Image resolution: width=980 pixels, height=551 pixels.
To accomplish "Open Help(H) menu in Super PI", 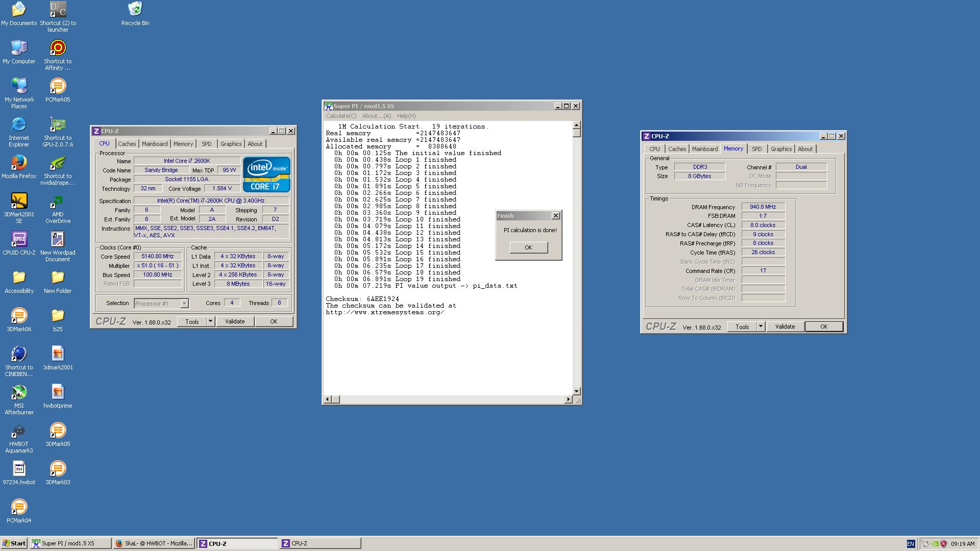I will pyautogui.click(x=406, y=116).
